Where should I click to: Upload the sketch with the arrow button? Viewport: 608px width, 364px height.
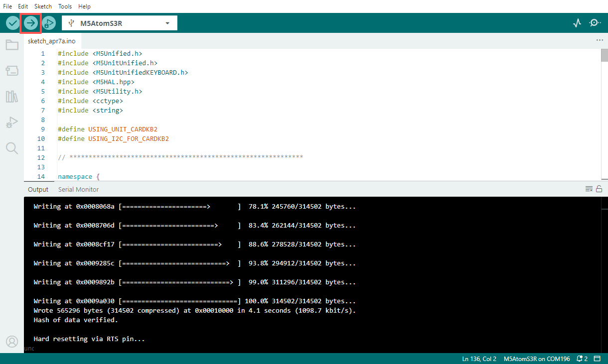tap(31, 23)
